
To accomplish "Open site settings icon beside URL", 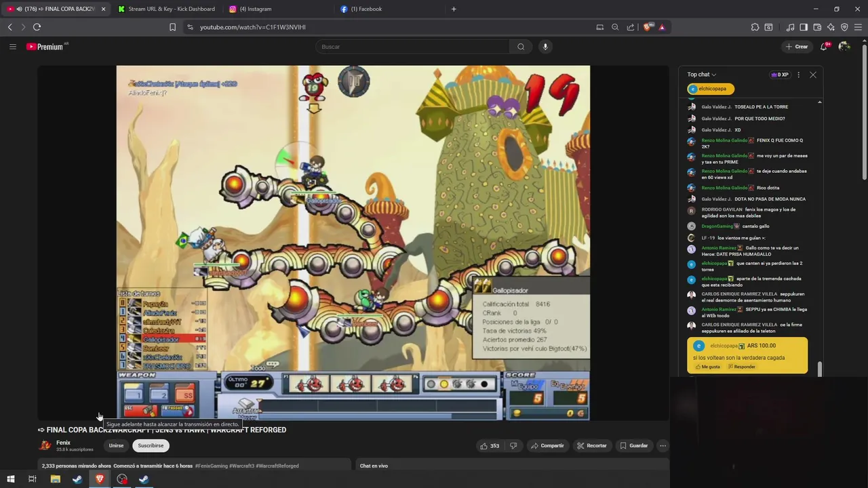I will click(190, 27).
